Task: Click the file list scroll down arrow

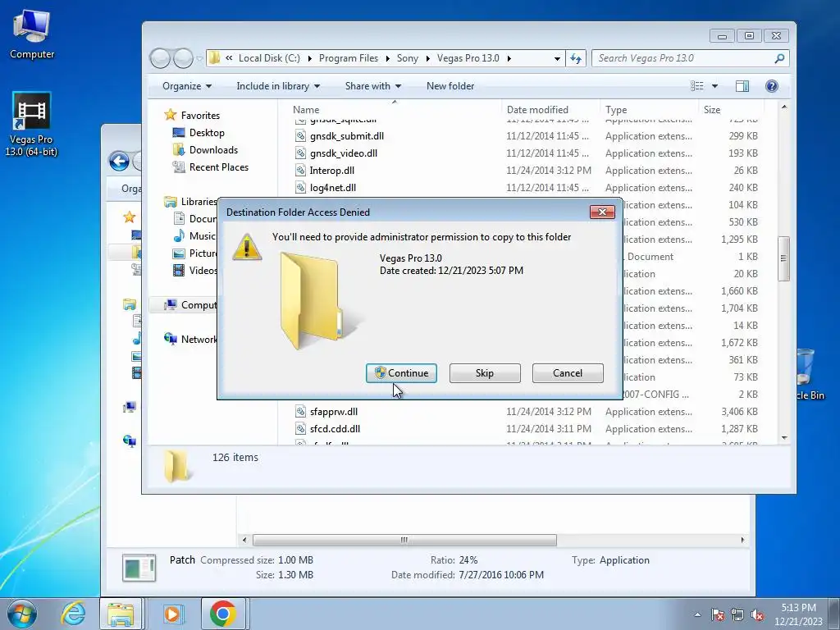Action: [784, 438]
